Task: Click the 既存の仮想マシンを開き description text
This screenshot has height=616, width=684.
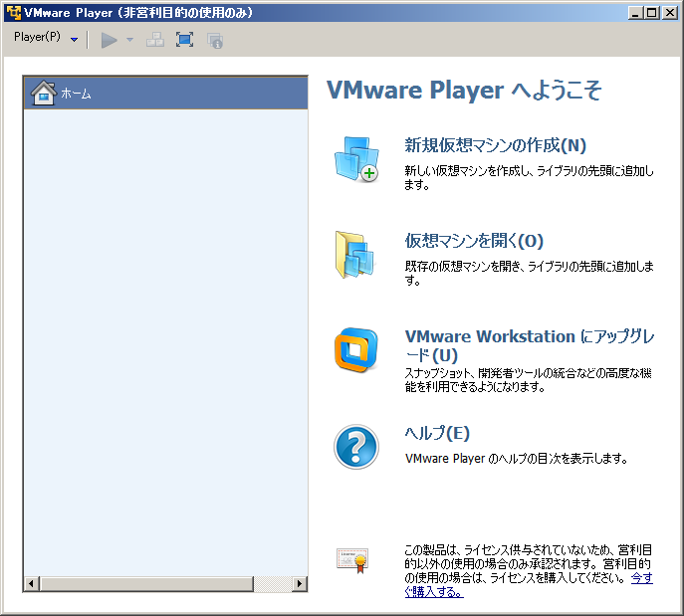Action: pyautogui.click(x=529, y=273)
